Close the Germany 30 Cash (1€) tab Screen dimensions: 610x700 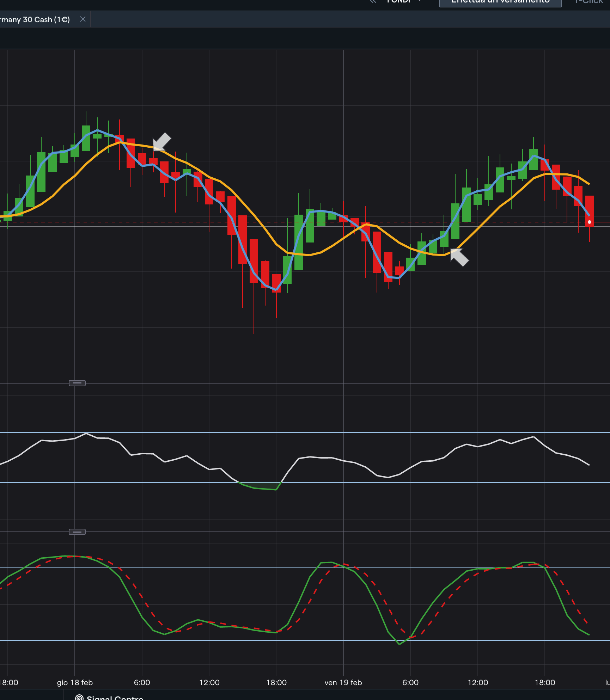click(x=83, y=19)
